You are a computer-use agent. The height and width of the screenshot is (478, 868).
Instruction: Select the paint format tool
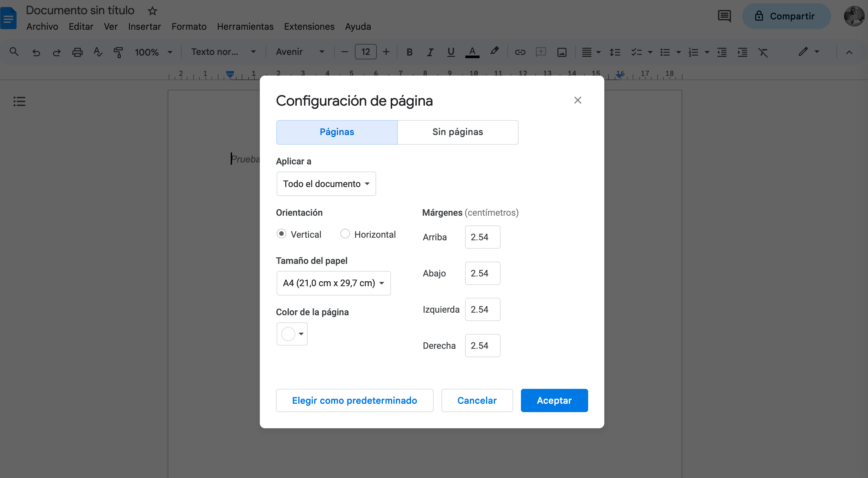(118, 52)
